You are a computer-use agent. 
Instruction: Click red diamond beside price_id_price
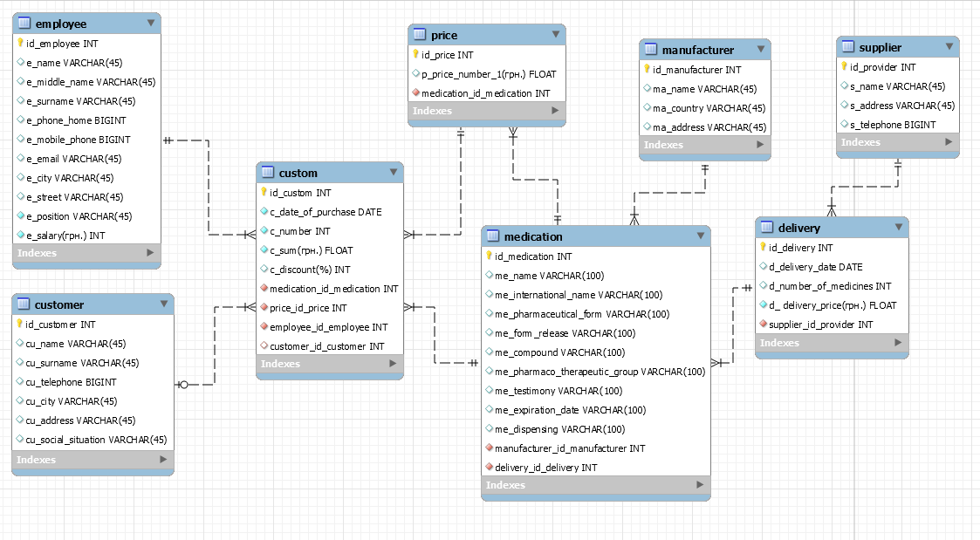pyautogui.click(x=264, y=307)
